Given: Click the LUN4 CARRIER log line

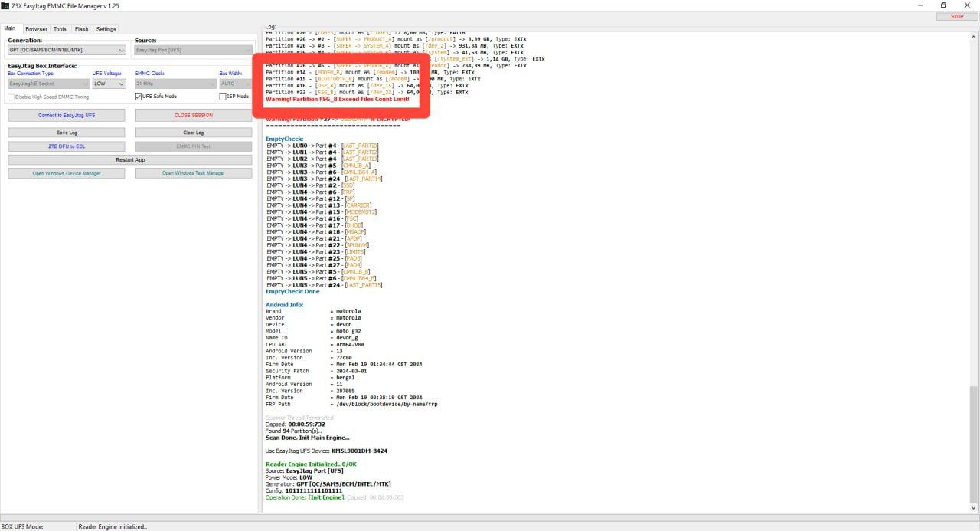Looking at the screenshot, I should click(319, 205).
